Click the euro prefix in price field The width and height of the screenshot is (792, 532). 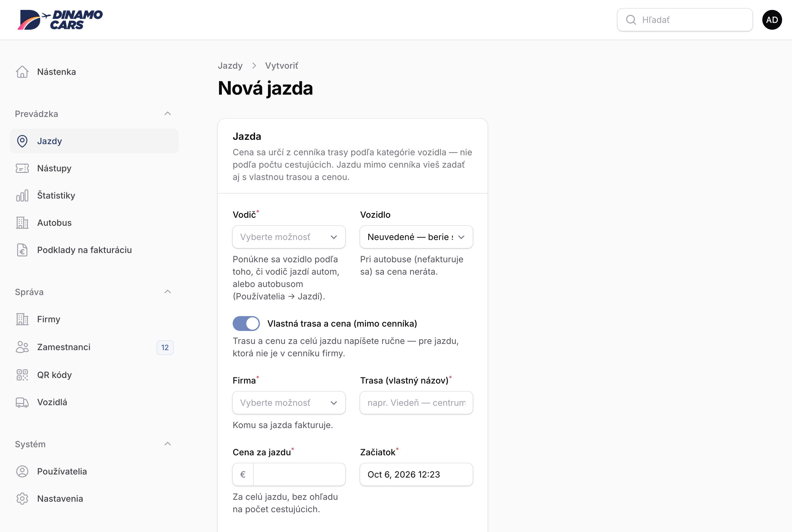(x=243, y=475)
